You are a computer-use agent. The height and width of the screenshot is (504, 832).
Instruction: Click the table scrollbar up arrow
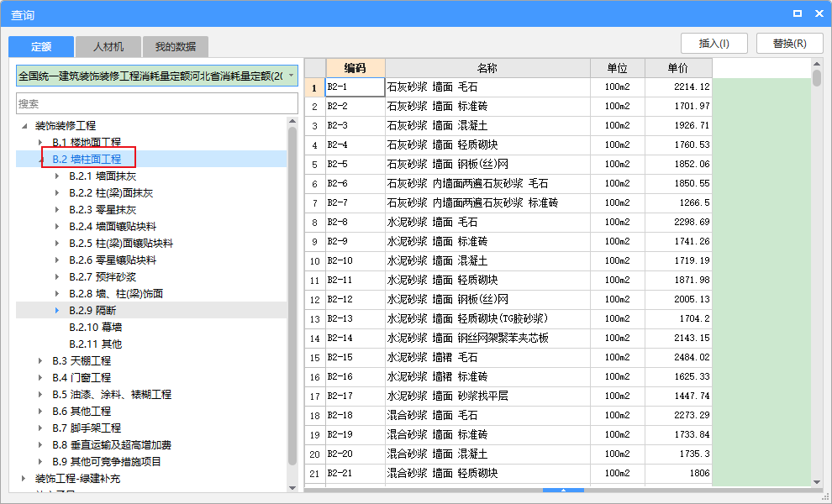(x=817, y=64)
